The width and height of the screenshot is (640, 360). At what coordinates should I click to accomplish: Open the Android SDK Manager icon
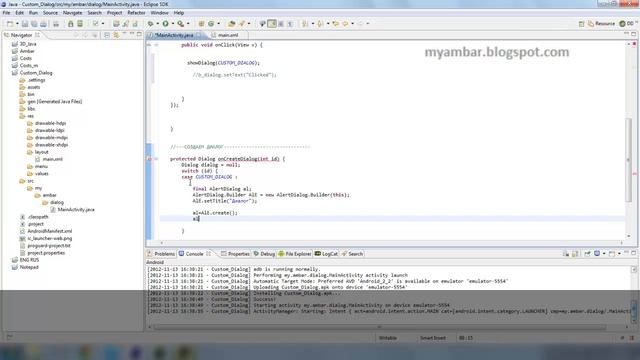coord(71,24)
